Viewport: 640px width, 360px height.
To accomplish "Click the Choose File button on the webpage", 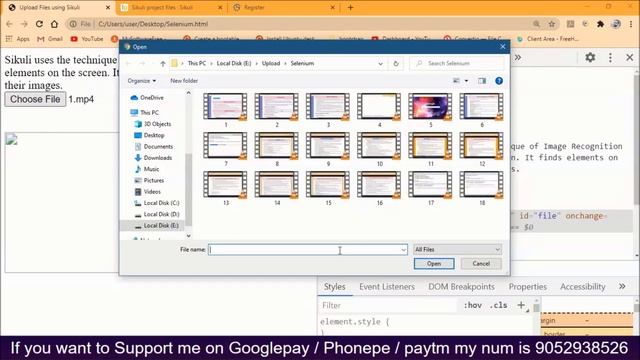I will click(x=35, y=99).
